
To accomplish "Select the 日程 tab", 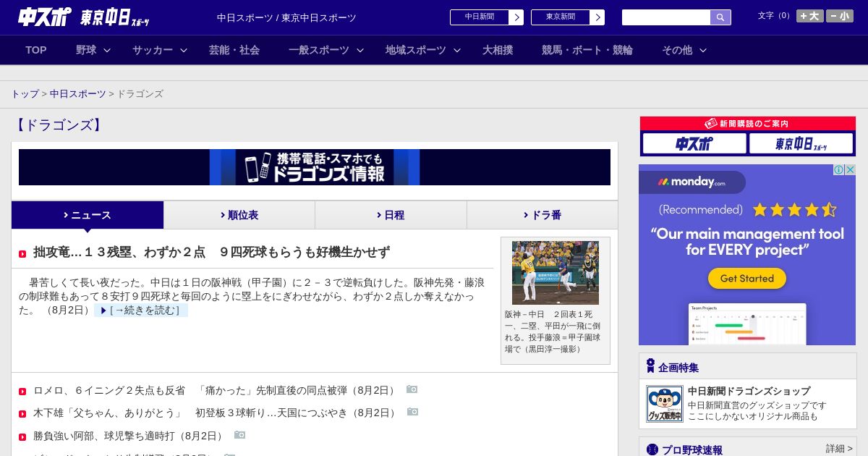I will coord(391,215).
